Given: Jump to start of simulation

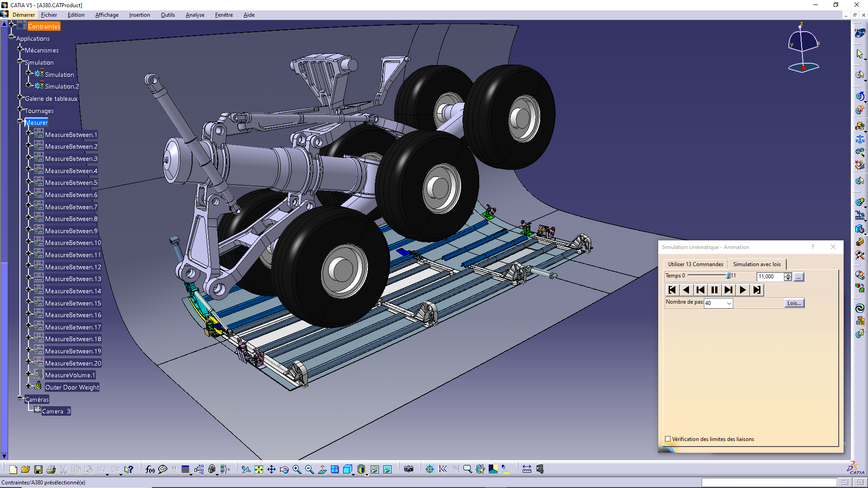Looking at the screenshot, I should click(x=672, y=290).
